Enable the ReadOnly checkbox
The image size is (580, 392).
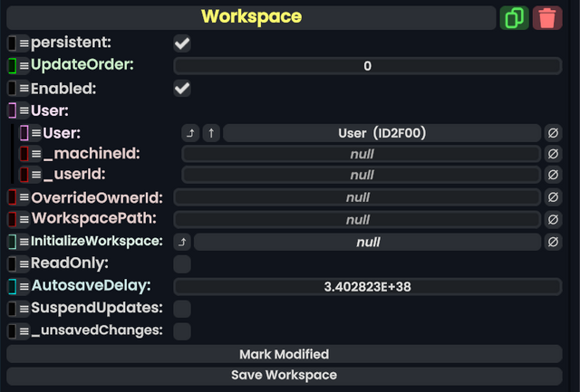click(182, 264)
